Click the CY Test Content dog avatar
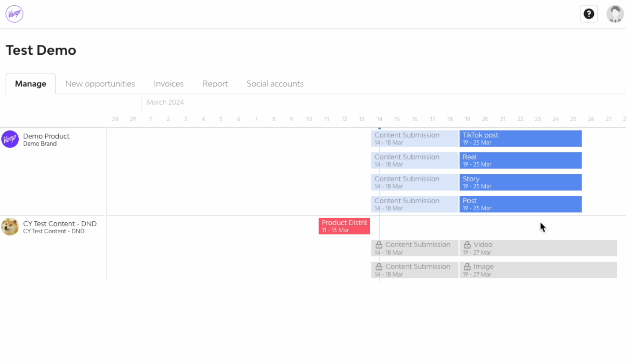The width and height of the screenshot is (626, 364). click(x=10, y=227)
